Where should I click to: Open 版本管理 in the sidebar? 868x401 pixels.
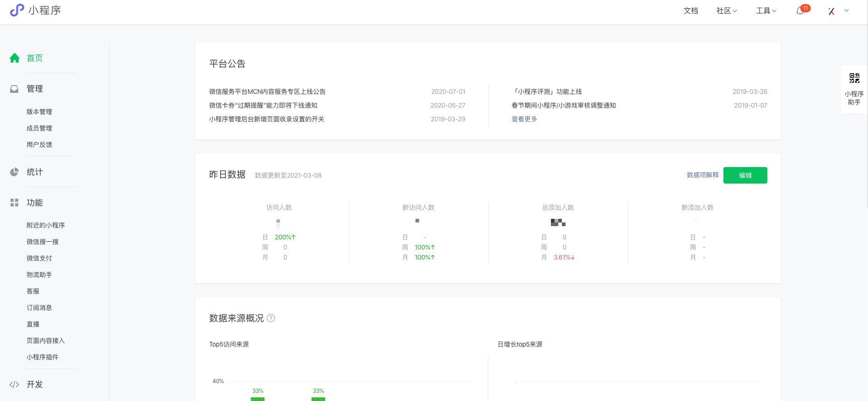point(39,112)
